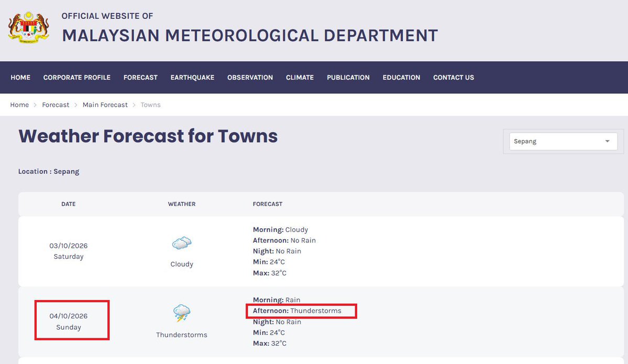Select the date 04/10/2026
This screenshot has height=364, width=628.
69,316
